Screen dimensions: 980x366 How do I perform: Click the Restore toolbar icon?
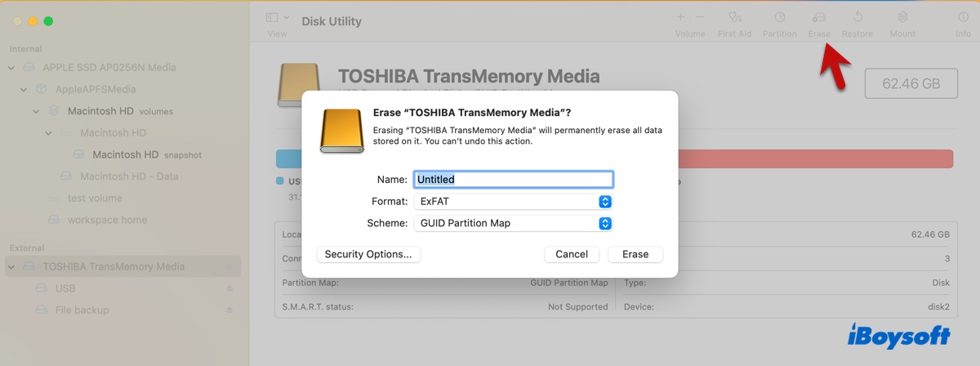point(857,18)
